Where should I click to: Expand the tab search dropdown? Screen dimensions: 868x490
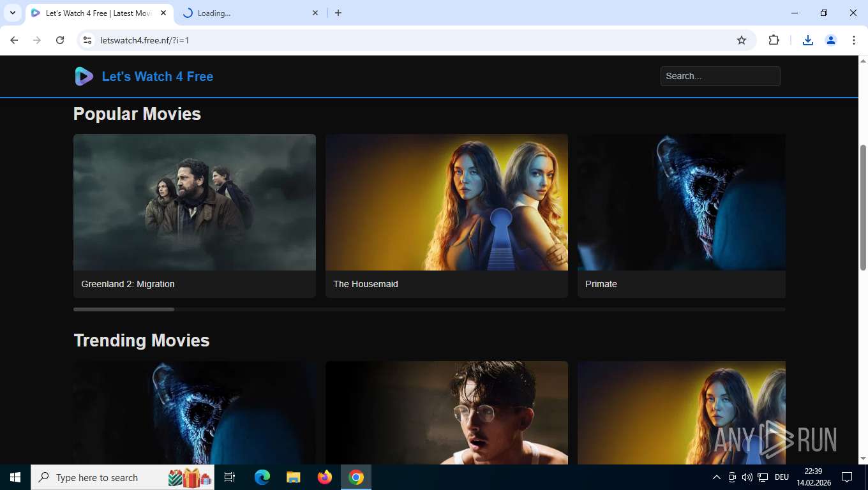(x=12, y=13)
